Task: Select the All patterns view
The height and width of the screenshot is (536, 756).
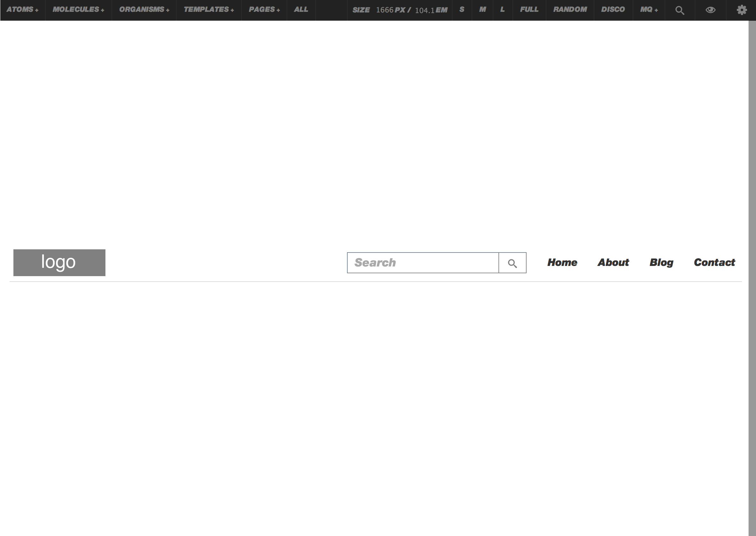Action: pyautogui.click(x=301, y=10)
